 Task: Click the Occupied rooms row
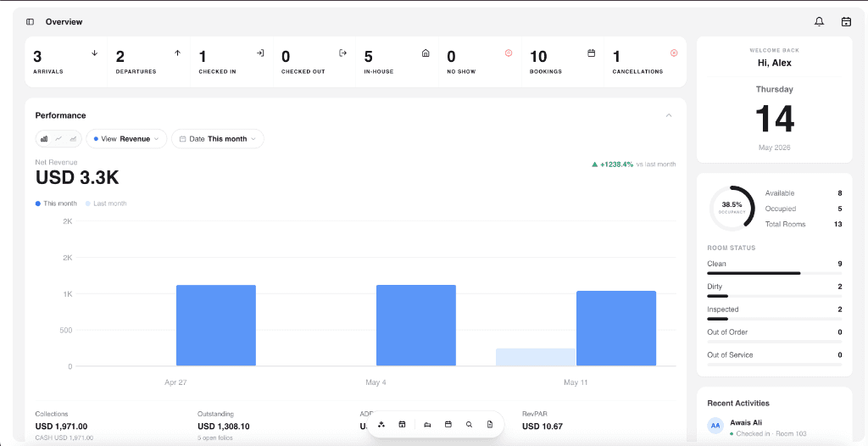[x=804, y=209]
